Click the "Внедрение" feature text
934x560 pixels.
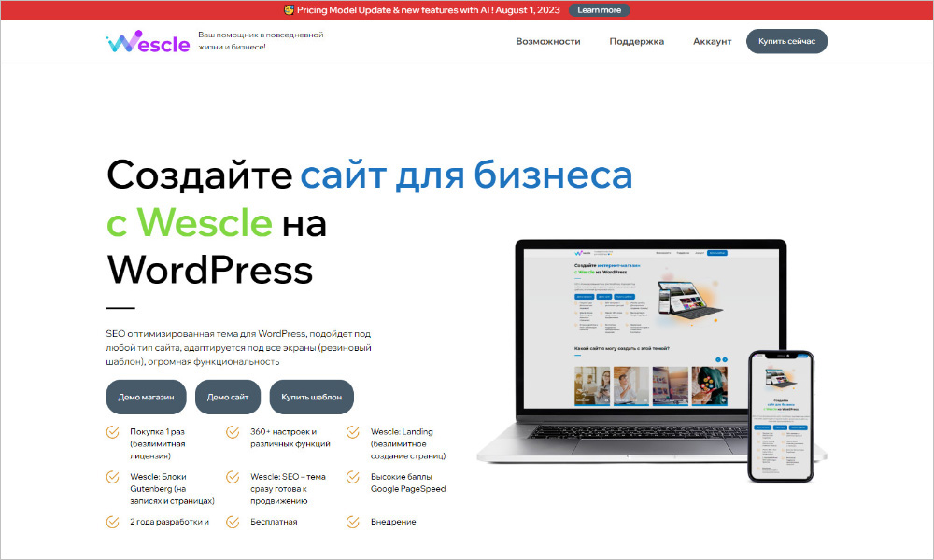(393, 522)
